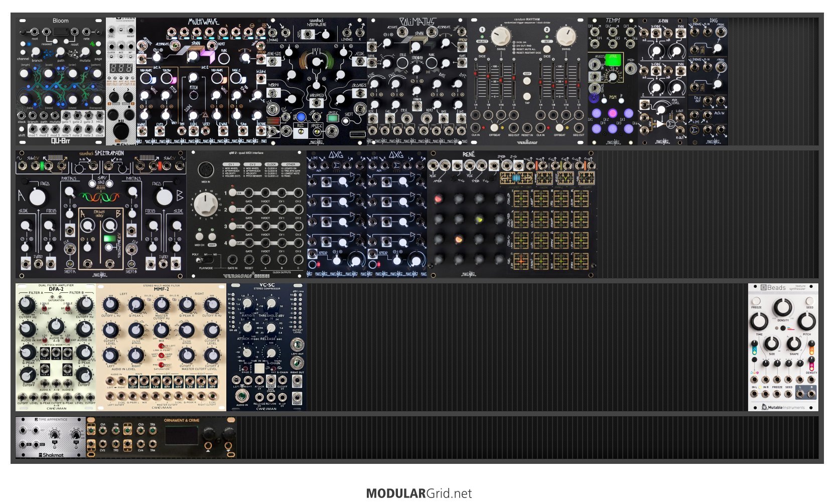Click the MIDI IN socket on qMI 2
The height and width of the screenshot is (504, 839).
click(x=206, y=171)
